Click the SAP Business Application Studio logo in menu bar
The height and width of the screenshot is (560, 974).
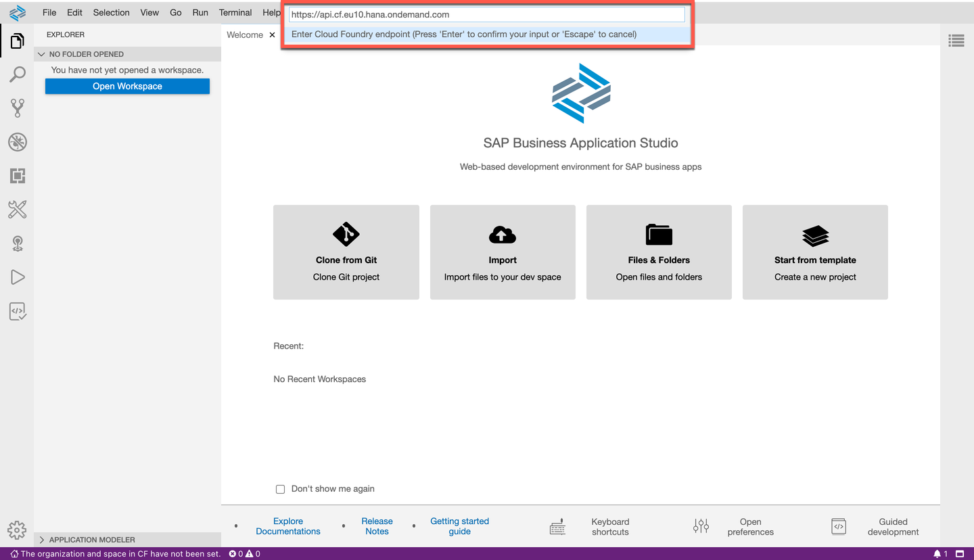point(17,12)
